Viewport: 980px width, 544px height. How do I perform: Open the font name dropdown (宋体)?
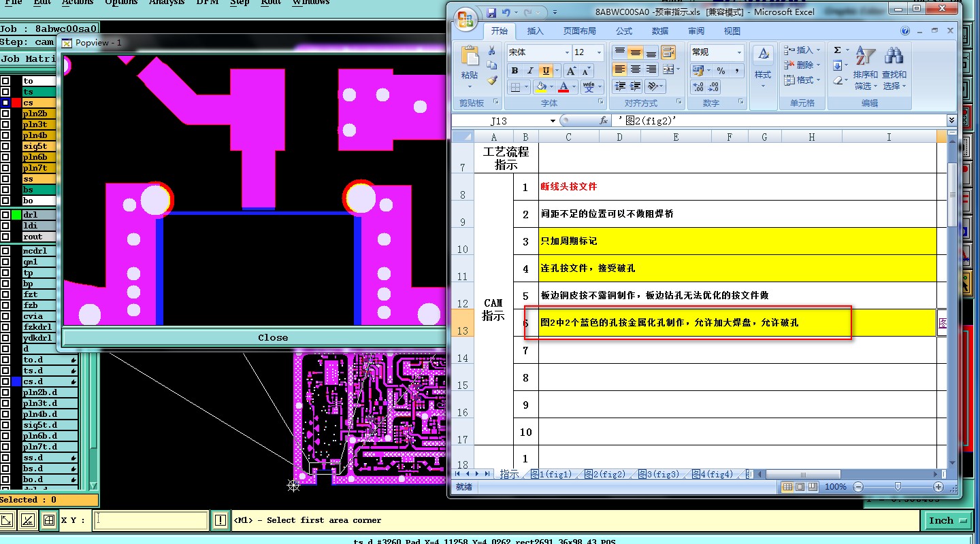(567, 52)
